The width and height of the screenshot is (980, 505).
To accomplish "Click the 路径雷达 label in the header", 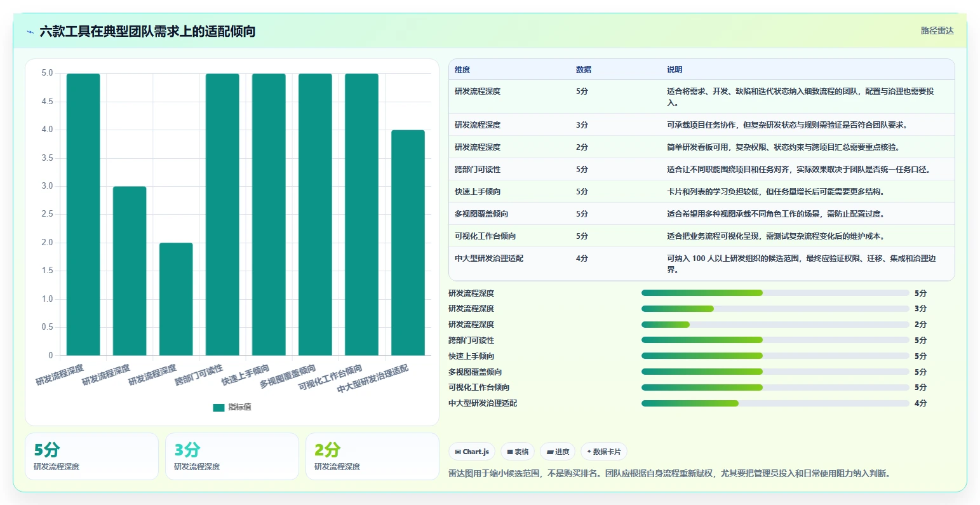I will [x=937, y=30].
